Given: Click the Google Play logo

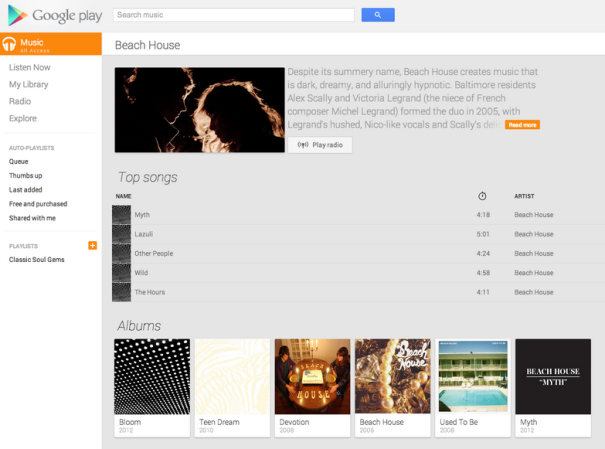Looking at the screenshot, I should click(x=55, y=15).
